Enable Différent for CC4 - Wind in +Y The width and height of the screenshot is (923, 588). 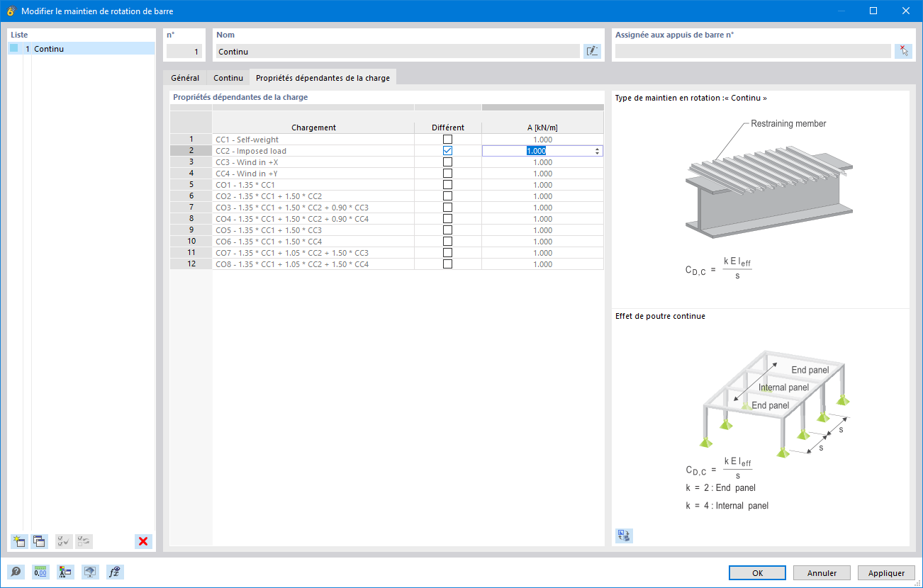[447, 174]
